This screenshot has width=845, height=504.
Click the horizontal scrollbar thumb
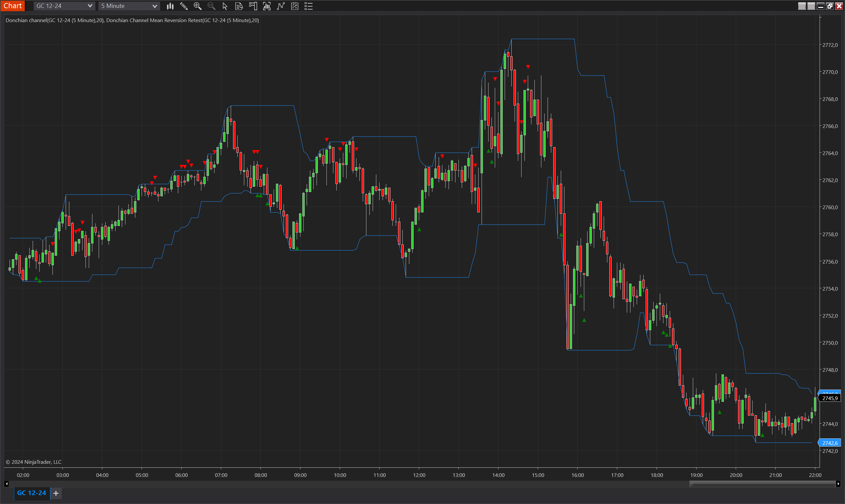pyautogui.click(x=762, y=484)
